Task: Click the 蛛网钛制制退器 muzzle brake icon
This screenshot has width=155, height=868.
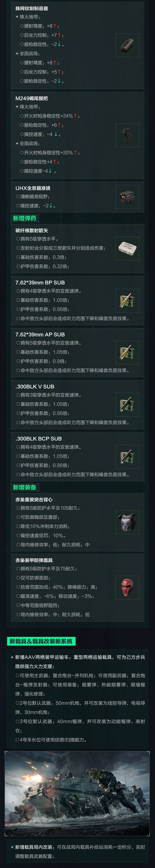Action: pyautogui.click(x=127, y=45)
